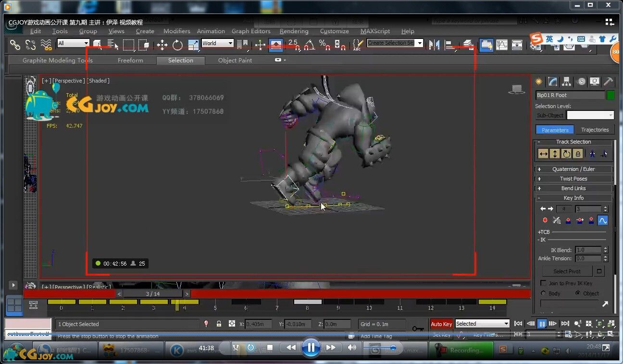
Task: Open the Create command panel tab
Action: (x=539, y=81)
